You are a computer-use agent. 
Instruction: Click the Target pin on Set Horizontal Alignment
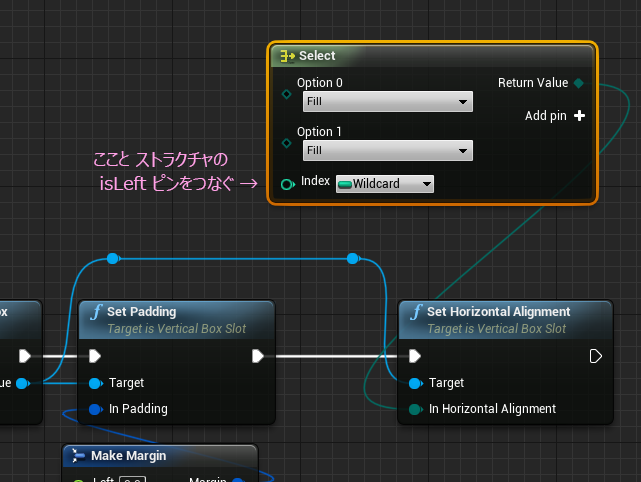coord(416,383)
